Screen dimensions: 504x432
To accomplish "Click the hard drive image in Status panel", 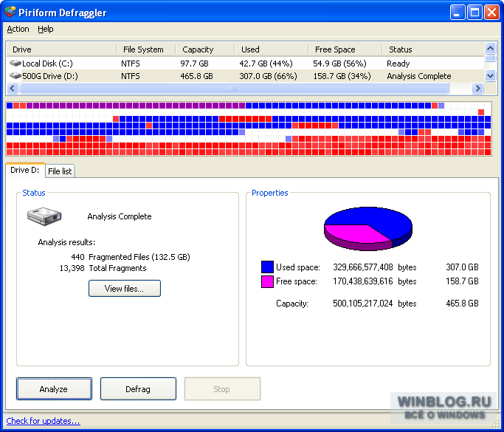I will coord(44,216).
